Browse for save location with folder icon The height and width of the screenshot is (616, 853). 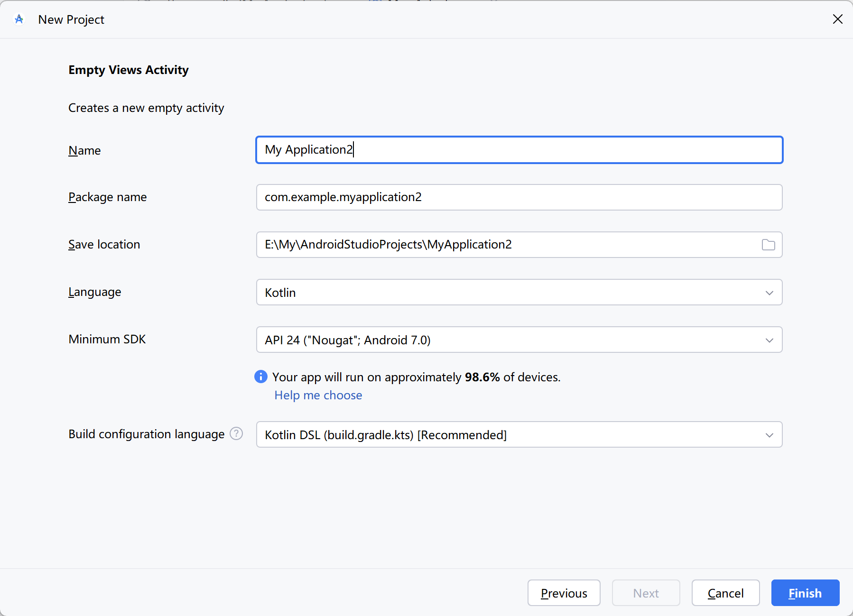click(x=768, y=245)
